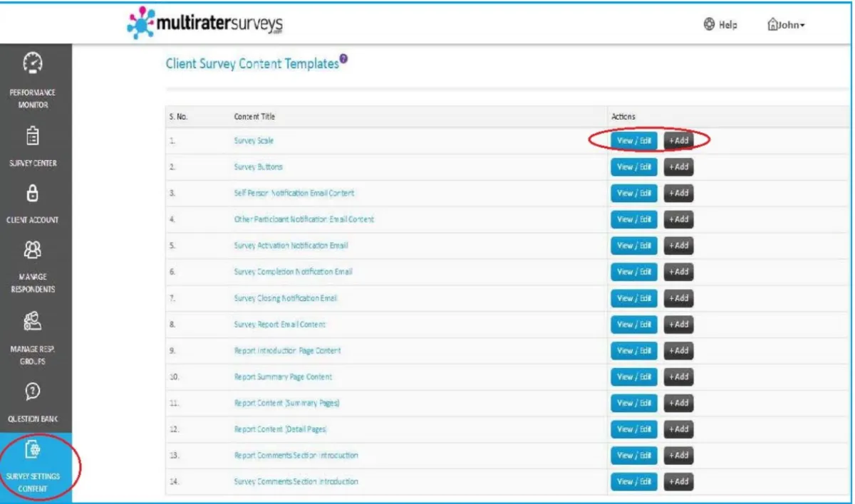The image size is (855, 504).
Task: Click the MultiRater Surveys logo
Action: (x=203, y=22)
